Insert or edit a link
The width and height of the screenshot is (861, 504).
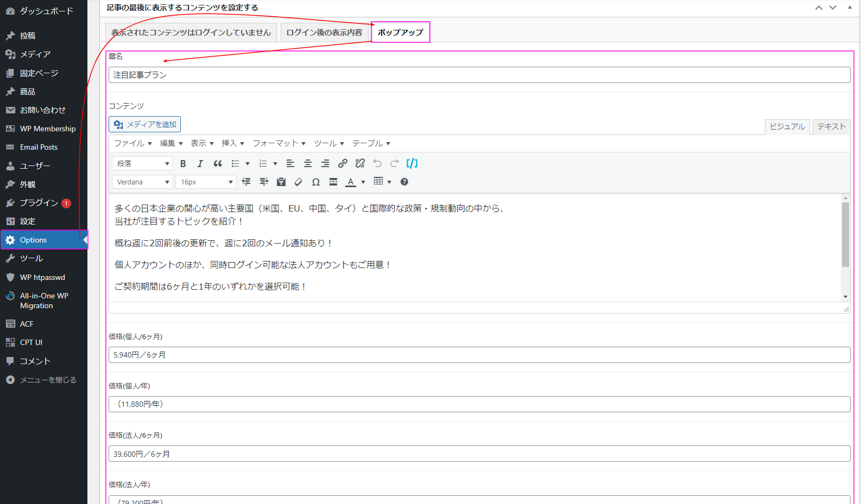coord(343,163)
